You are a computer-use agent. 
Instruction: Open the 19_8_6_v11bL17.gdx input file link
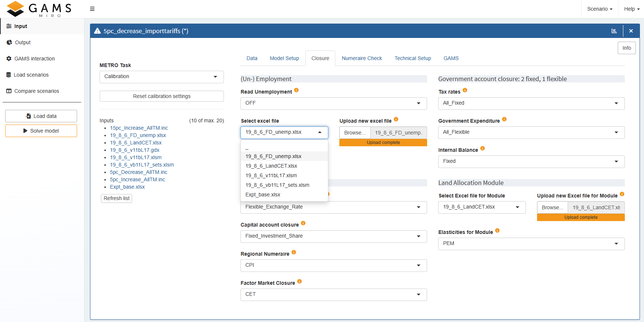coord(135,150)
